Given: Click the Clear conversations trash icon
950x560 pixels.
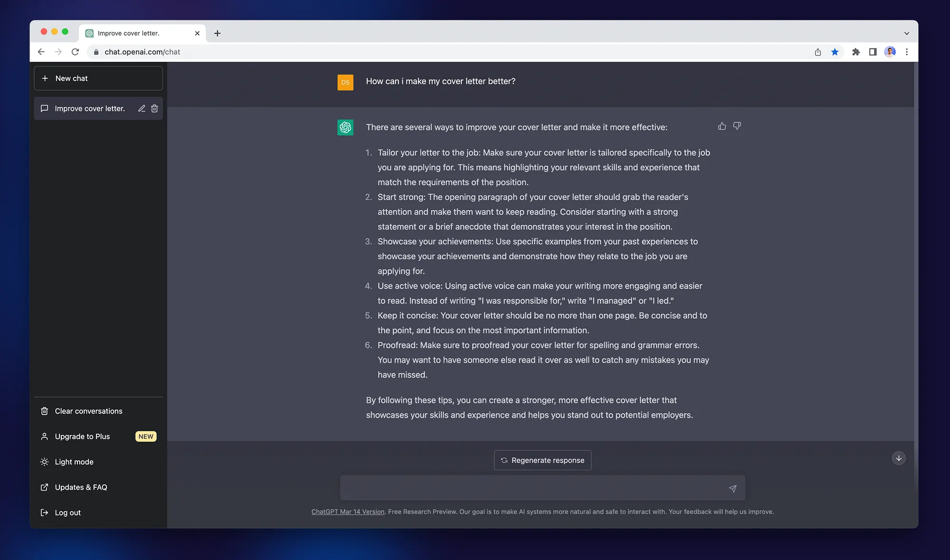Looking at the screenshot, I should [44, 411].
